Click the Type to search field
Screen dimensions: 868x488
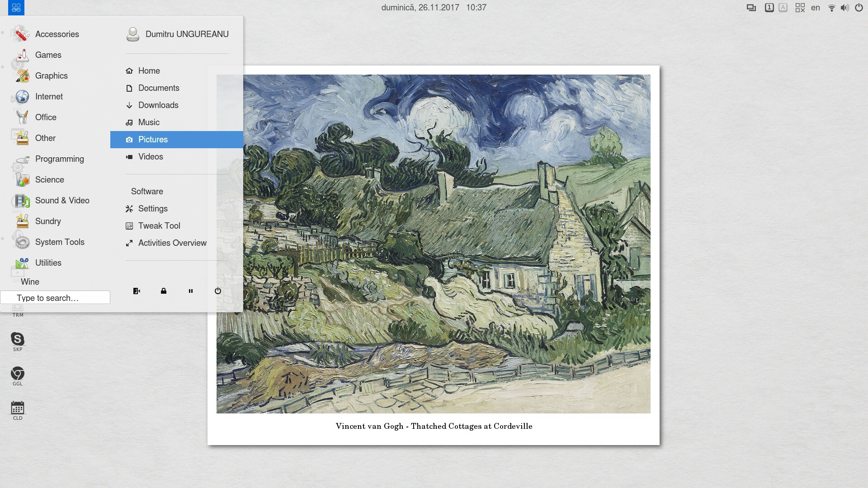tap(55, 298)
